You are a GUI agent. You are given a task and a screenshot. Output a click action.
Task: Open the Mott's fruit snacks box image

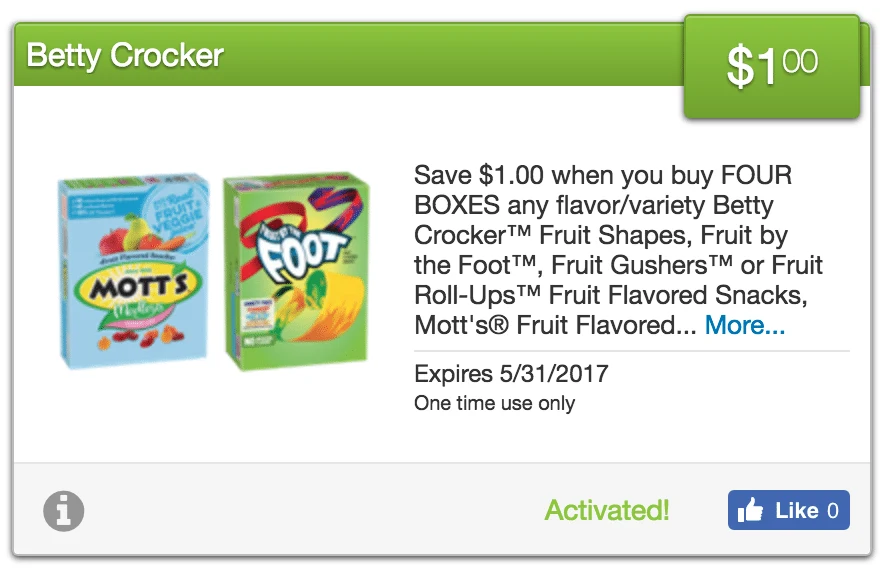pyautogui.click(x=134, y=271)
